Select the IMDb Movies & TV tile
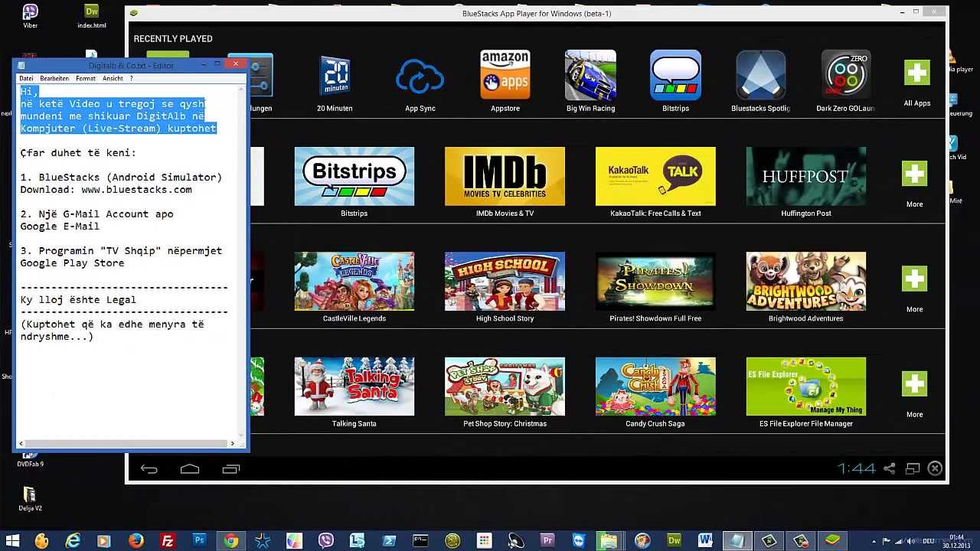Image resolution: width=980 pixels, height=551 pixels. click(505, 176)
